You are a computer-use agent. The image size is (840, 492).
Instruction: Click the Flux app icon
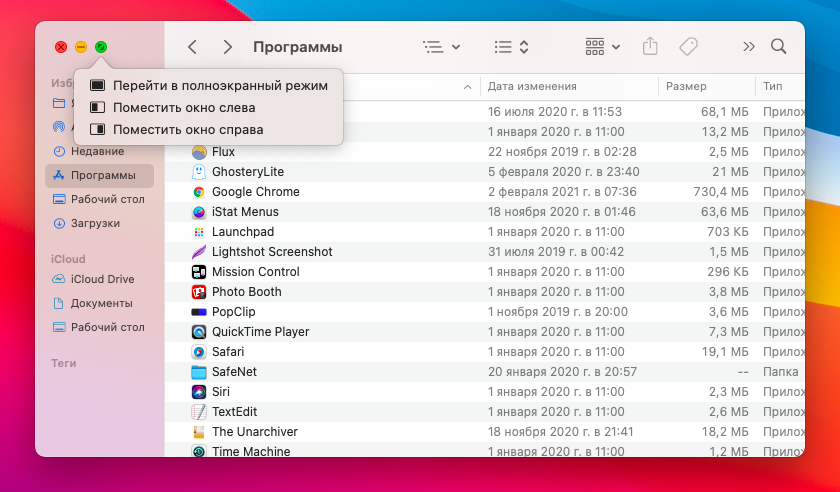pos(199,152)
